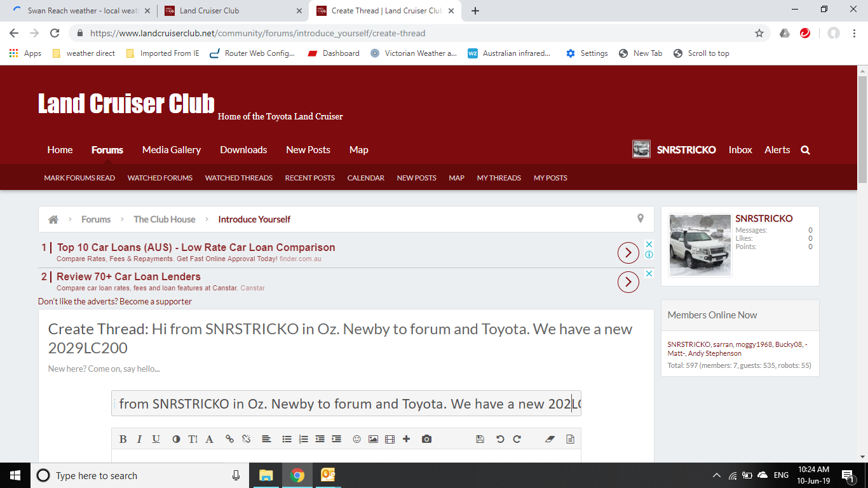The height and width of the screenshot is (488, 868).
Task: Open the Dashboard bookmark
Action: (334, 53)
